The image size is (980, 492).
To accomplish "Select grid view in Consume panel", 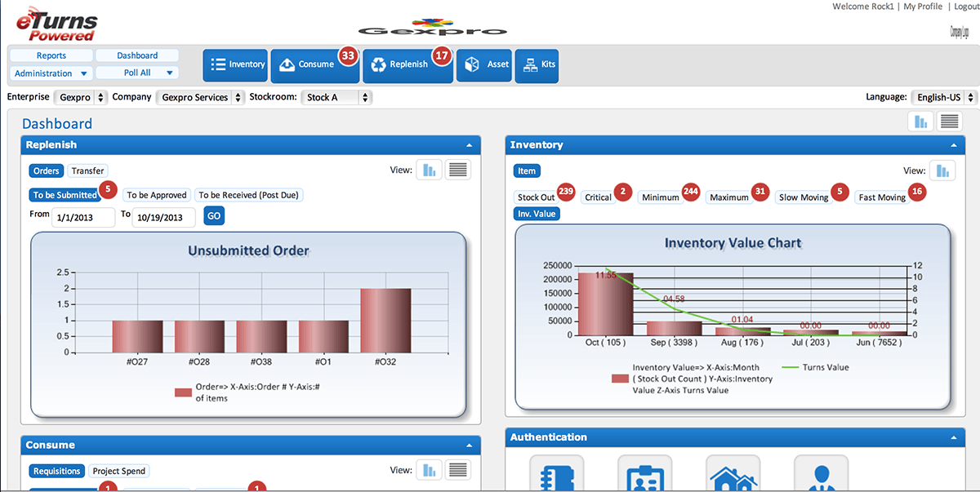I will click(458, 470).
